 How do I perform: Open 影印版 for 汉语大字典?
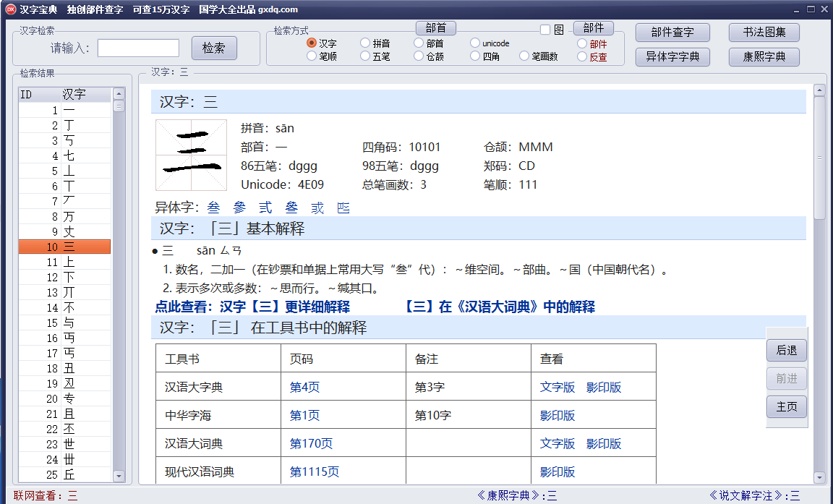(604, 387)
